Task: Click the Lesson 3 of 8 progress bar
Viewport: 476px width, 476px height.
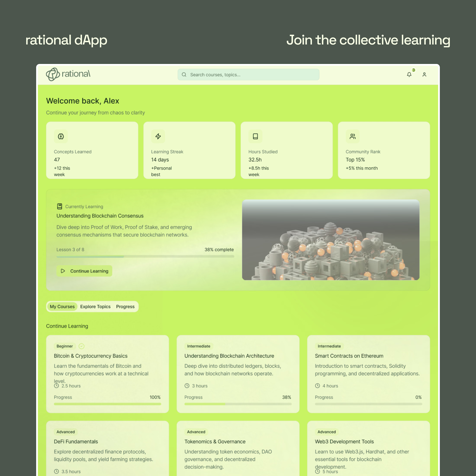Action: coord(145,256)
